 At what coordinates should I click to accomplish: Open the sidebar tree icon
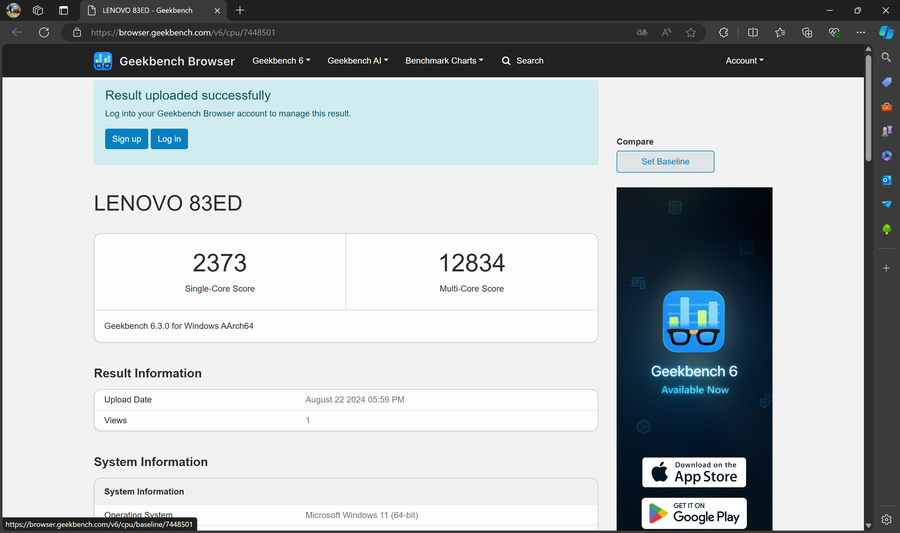886,229
